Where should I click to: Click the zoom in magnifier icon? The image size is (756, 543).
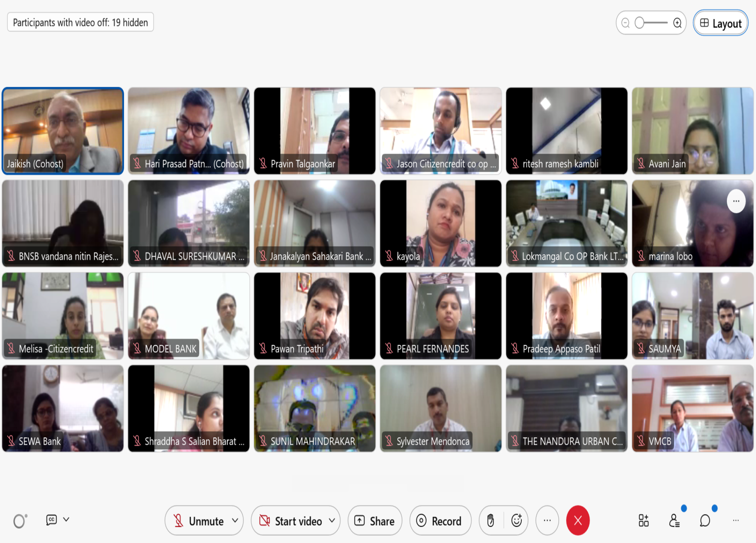point(677,23)
